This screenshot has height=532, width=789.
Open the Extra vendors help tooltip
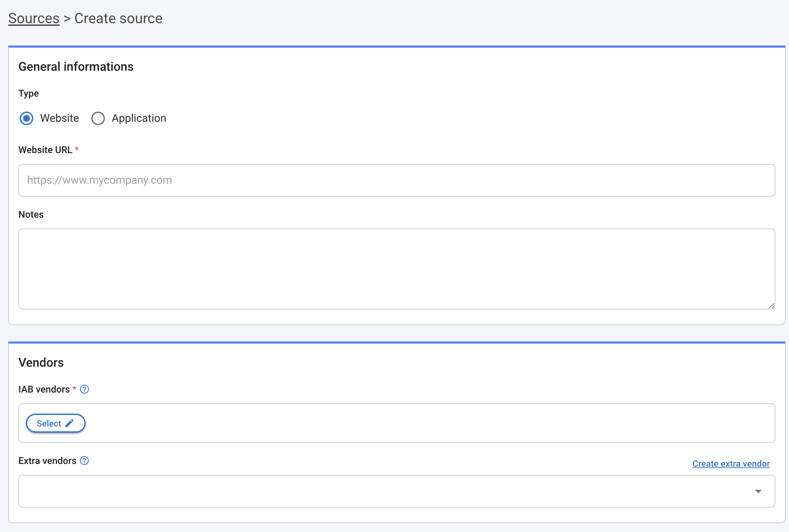84,461
